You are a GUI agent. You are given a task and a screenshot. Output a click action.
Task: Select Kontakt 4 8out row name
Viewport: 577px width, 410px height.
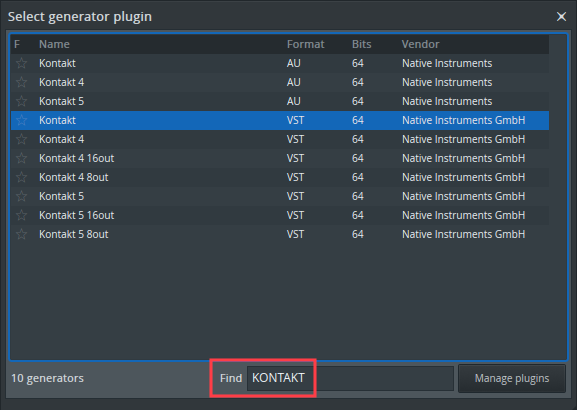74,177
